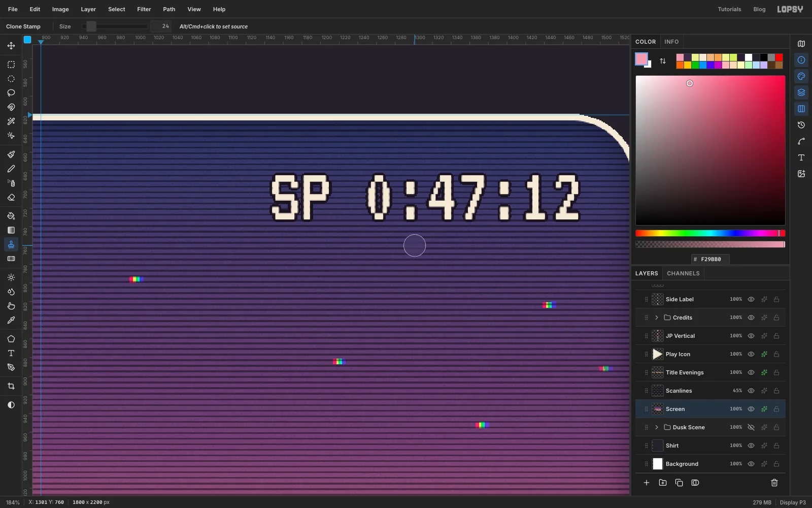The width and height of the screenshot is (812, 508).
Task: Show the hidden Dusk Scene group
Action: 751,427
